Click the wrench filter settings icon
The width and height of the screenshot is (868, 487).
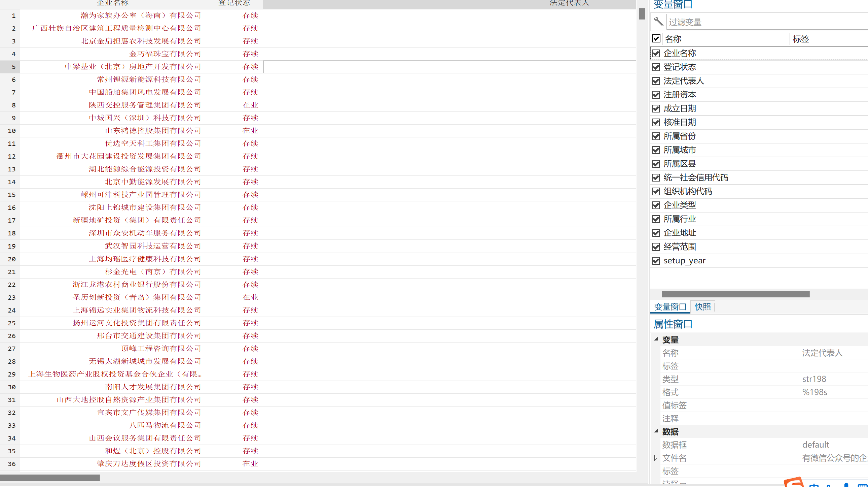(x=658, y=22)
